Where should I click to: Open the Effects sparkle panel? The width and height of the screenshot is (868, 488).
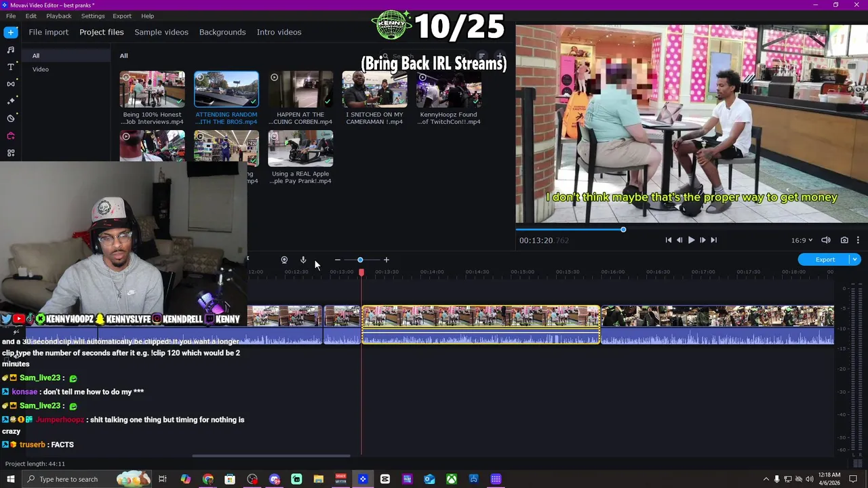[x=10, y=101]
